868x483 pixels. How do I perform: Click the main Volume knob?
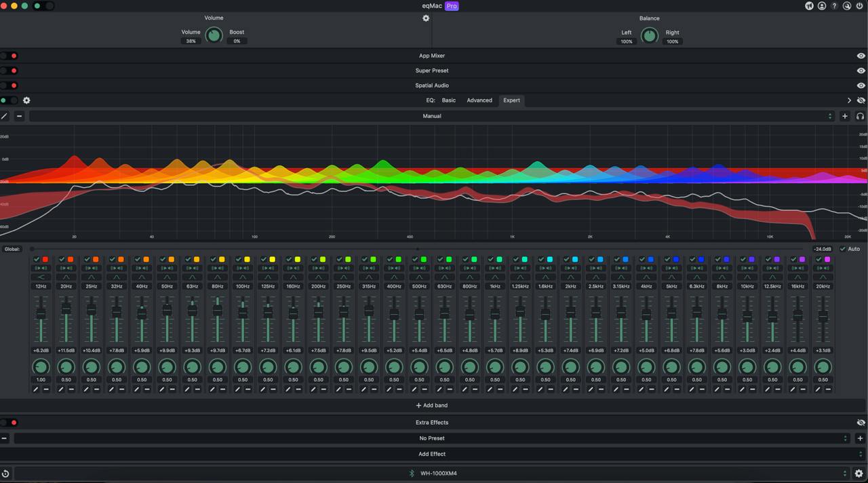coord(214,35)
